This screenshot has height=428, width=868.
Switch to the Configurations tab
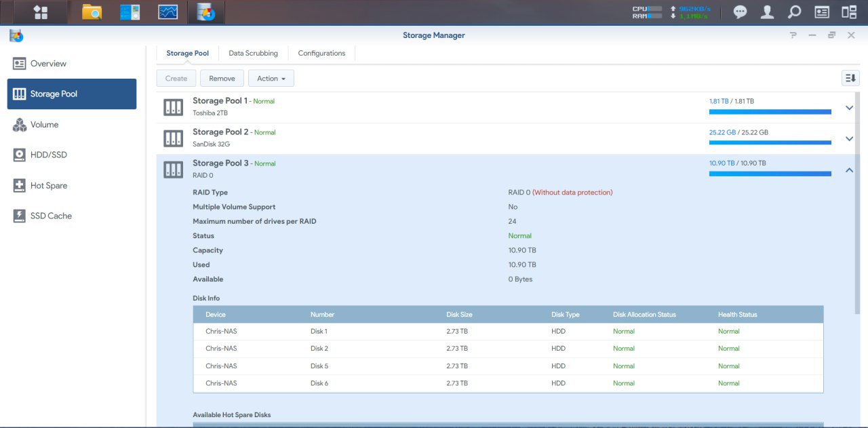point(321,53)
